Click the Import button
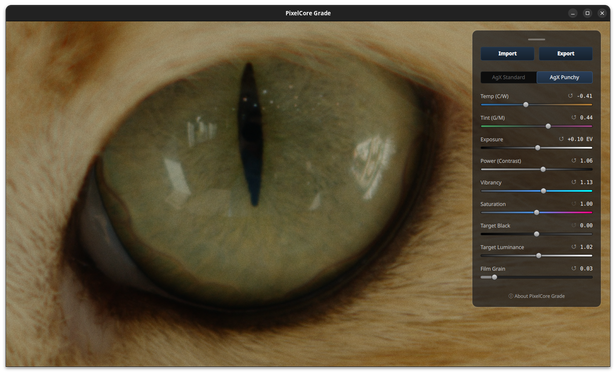 (x=507, y=53)
